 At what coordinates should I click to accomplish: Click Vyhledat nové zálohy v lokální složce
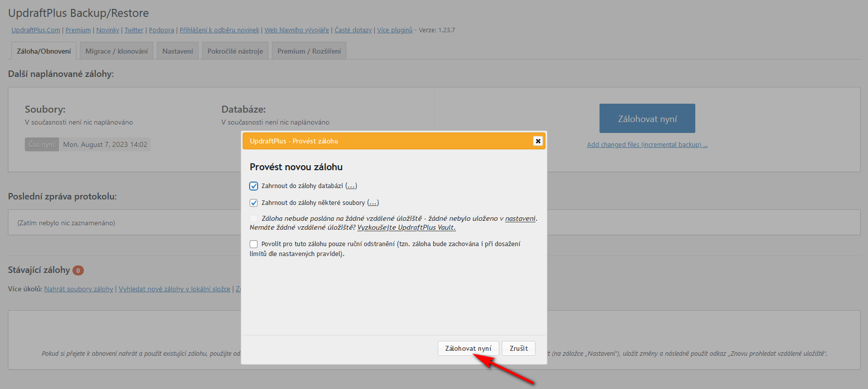pos(174,289)
